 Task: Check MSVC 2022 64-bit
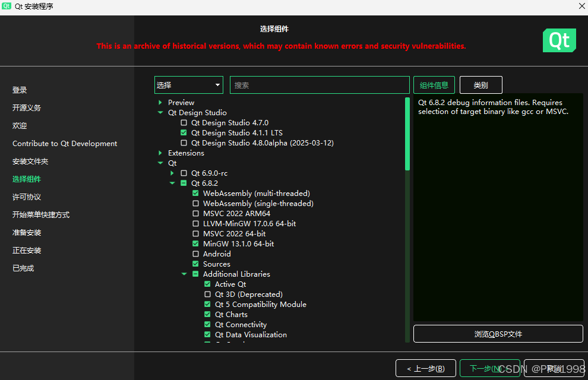(x=195, y=234)
